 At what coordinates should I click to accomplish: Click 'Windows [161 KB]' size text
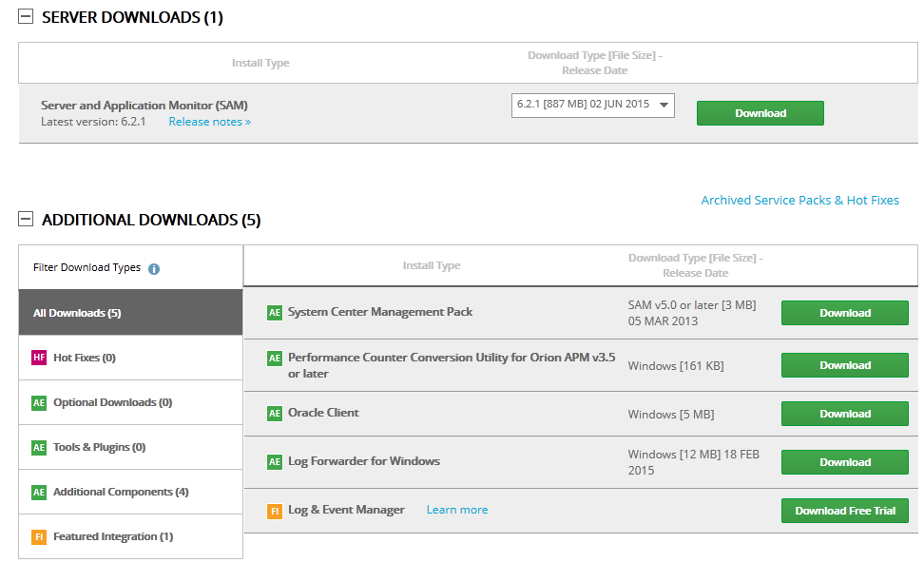tap(676, 365)
